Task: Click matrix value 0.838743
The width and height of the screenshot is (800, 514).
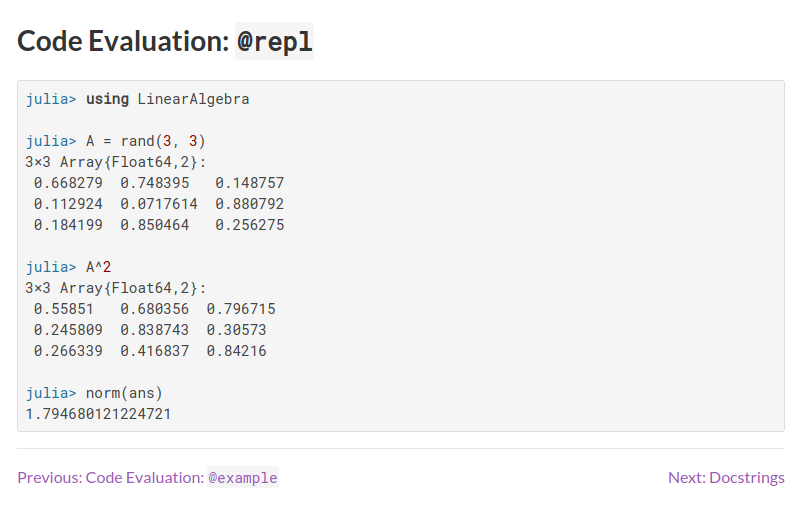Action: [154, 330]
